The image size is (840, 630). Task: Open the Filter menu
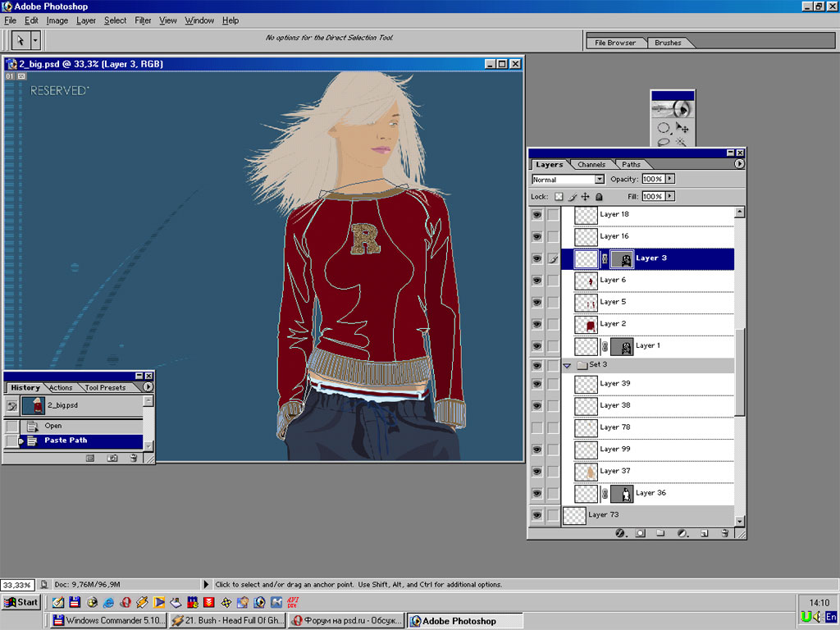coord(143,21)
